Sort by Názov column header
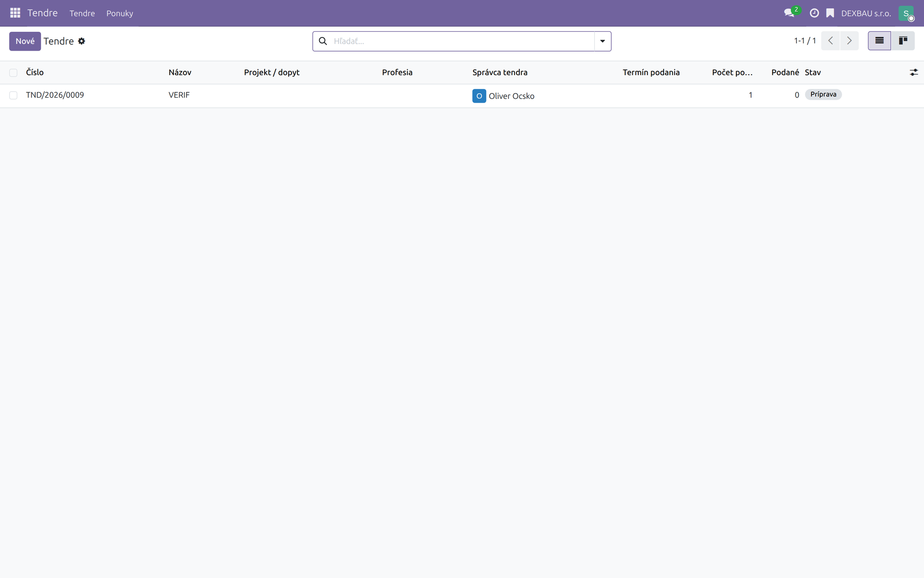Screen dimensions: 924x578 180,72
